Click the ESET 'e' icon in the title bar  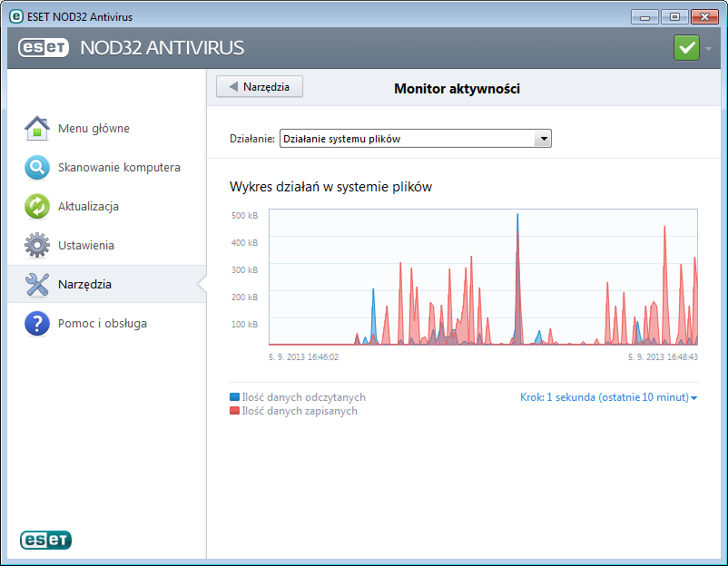coord(16,16)
